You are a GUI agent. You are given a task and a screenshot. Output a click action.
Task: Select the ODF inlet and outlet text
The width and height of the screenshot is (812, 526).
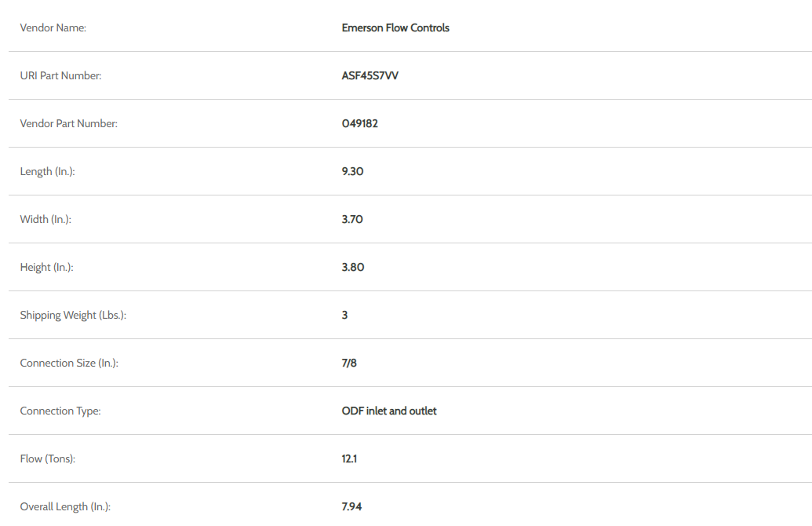click(x=389, y=411)
